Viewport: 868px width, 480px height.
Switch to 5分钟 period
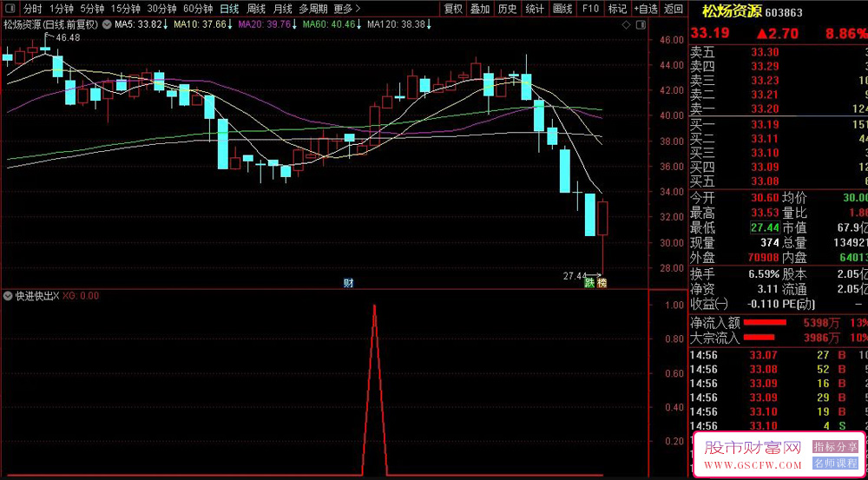91,9
